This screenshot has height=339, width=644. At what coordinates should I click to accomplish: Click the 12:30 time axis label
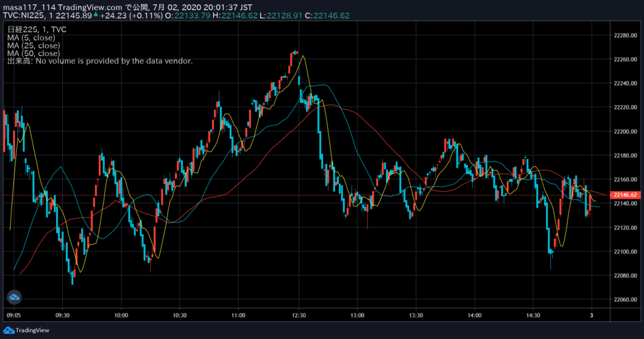(299, 316)
